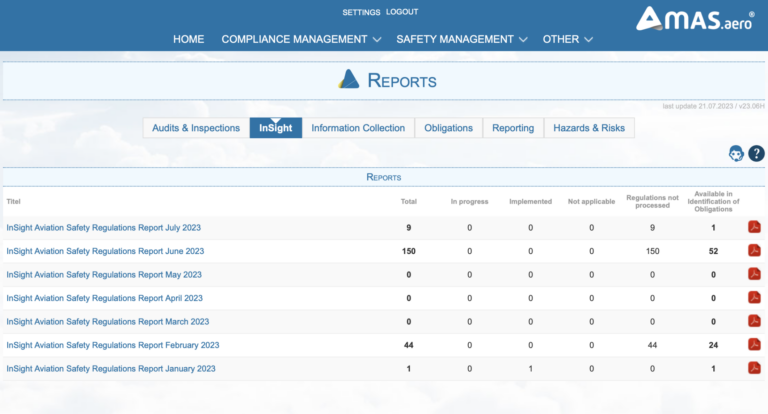
Task: Open PDF icon for April 2023 report
Action: point(754,297)
